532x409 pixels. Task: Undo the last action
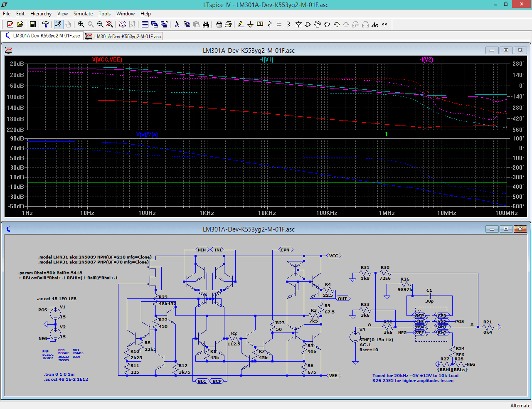336,24
